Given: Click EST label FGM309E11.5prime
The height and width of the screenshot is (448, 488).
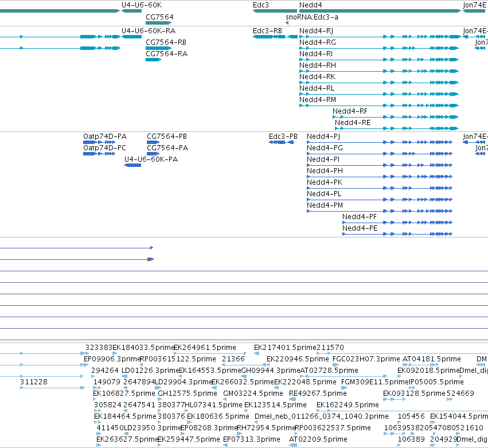Looking at the screenshot, I should point(375,381).
